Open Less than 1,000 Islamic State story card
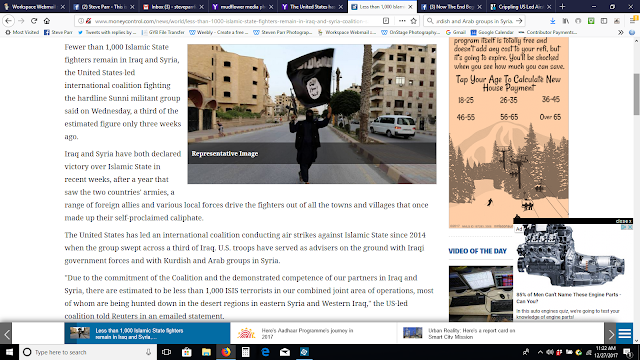 coord(147,333)
